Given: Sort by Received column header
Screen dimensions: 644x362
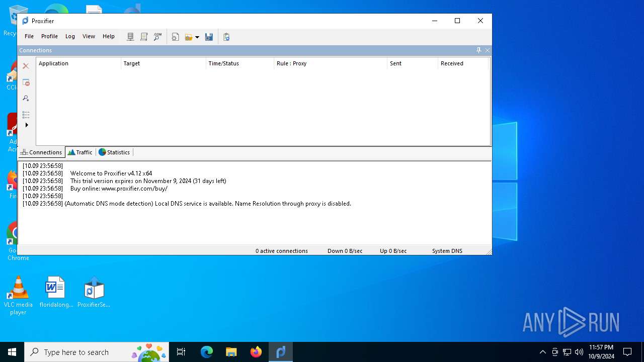Looking at the screenshot, I should pos(463,63).
